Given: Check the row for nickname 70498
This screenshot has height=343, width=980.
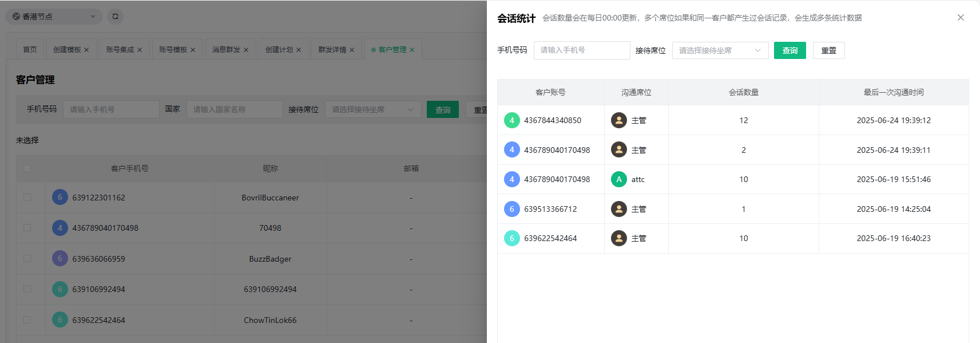Looking at the screenshot, I should (27, 228).
